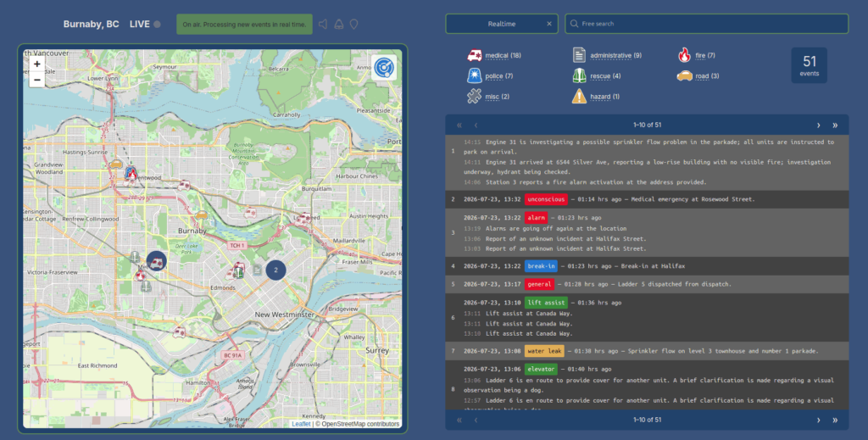
Task: Click the radar icon on the map
Action: click(x=384, y=68)
